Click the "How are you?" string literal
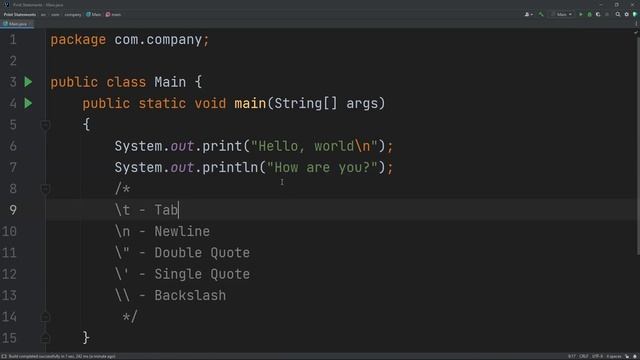 coord(322,167)
